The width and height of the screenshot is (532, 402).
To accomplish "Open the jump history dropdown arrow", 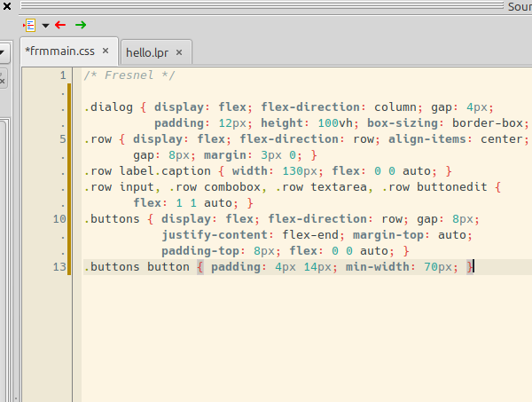I will [45, 26].
